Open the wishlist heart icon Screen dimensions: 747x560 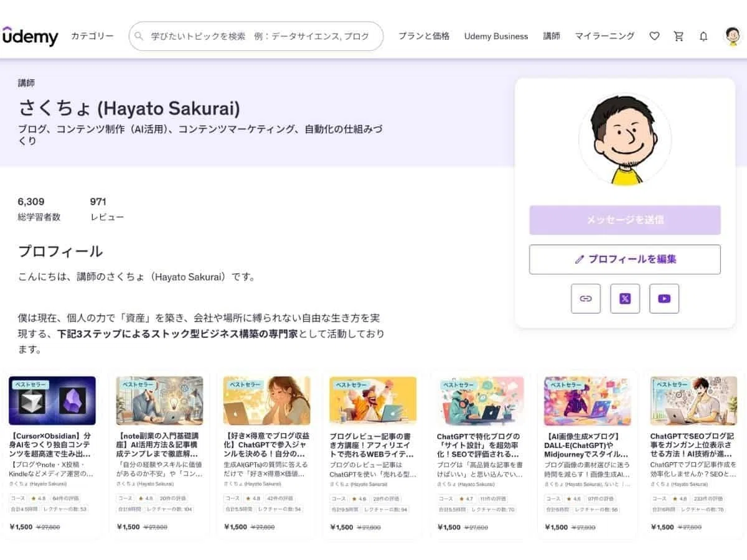pyautogui.click(x=654, y=36)
